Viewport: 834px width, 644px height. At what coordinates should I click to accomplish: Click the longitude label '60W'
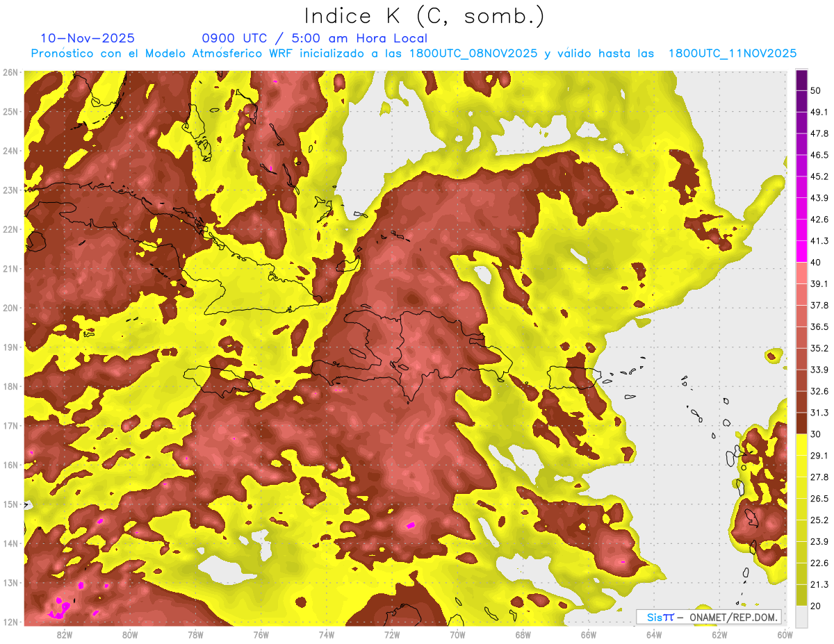click(x=785, y=635)
